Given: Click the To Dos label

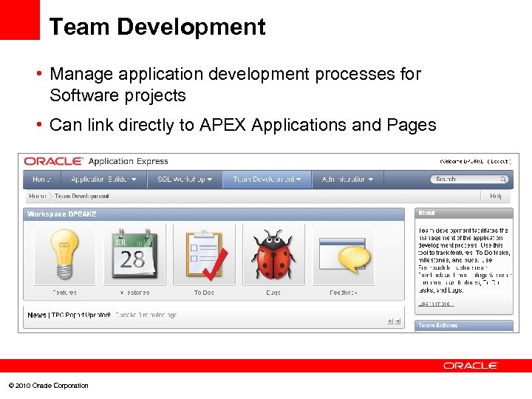Looking at the screenshot, I should tap(204, 293).
